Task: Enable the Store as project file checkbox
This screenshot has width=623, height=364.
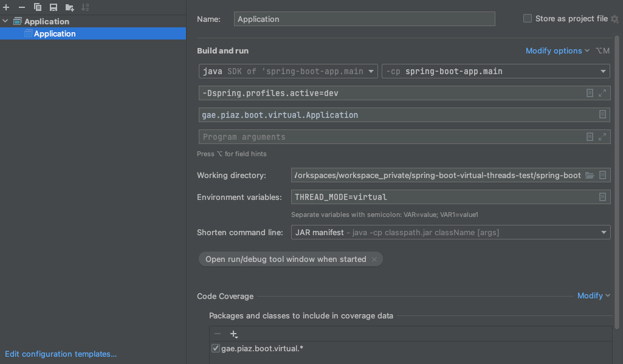Action: click(528, 19)
